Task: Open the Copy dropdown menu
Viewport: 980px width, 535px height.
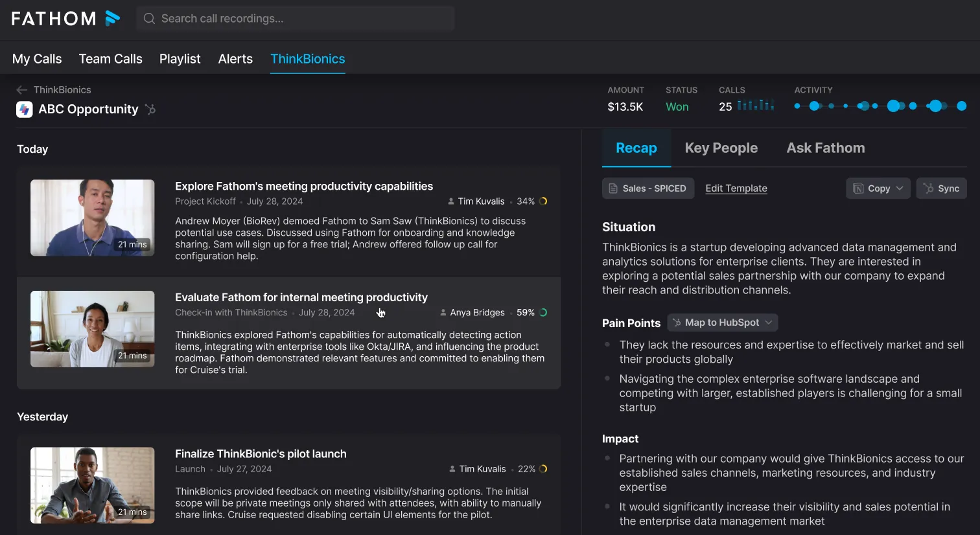Action: pos(878,188)
